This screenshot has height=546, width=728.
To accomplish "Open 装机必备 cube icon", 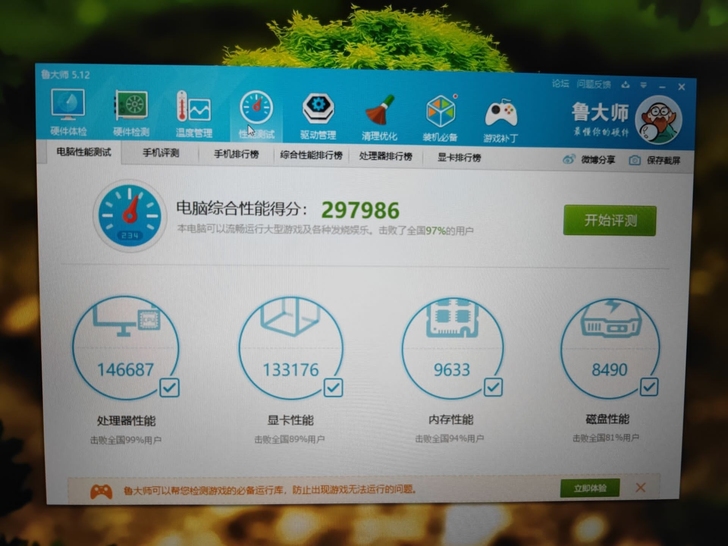I will pyautogui.click(x=440, y=117).
